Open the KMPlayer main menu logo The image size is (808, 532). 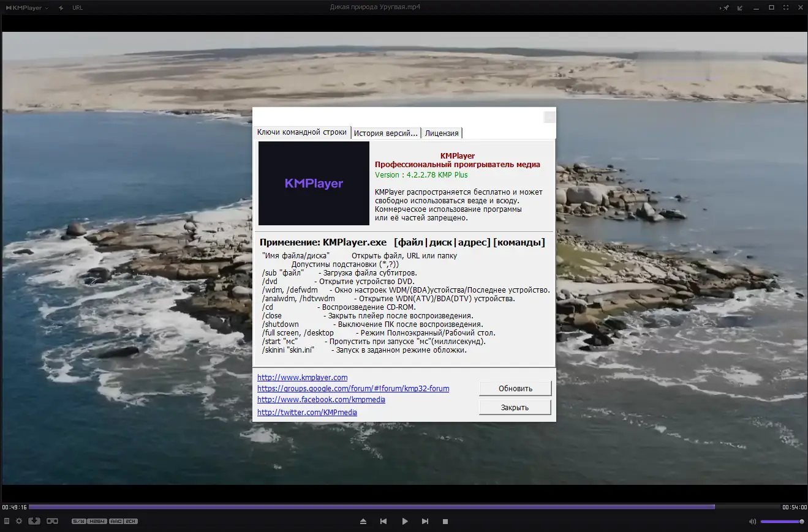tap(27, 8)
